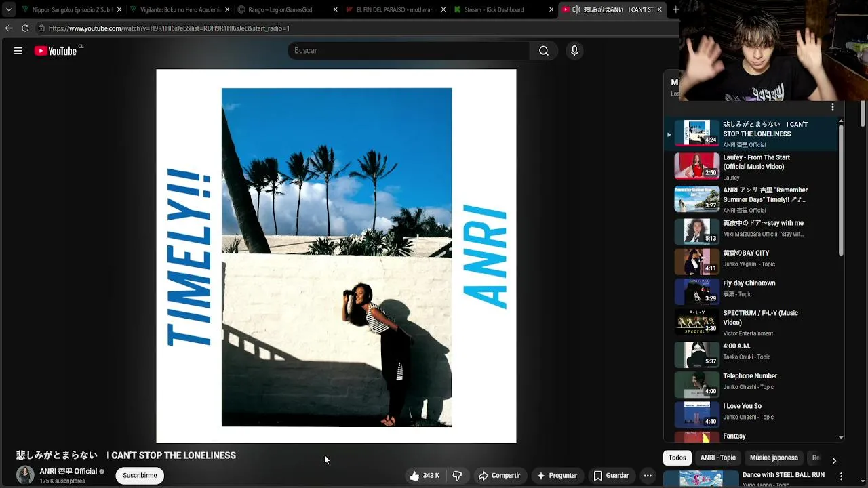The image size is (868, 488).
Task: Select the Música japonesa filter chip
Action: [x=774, y=457]
